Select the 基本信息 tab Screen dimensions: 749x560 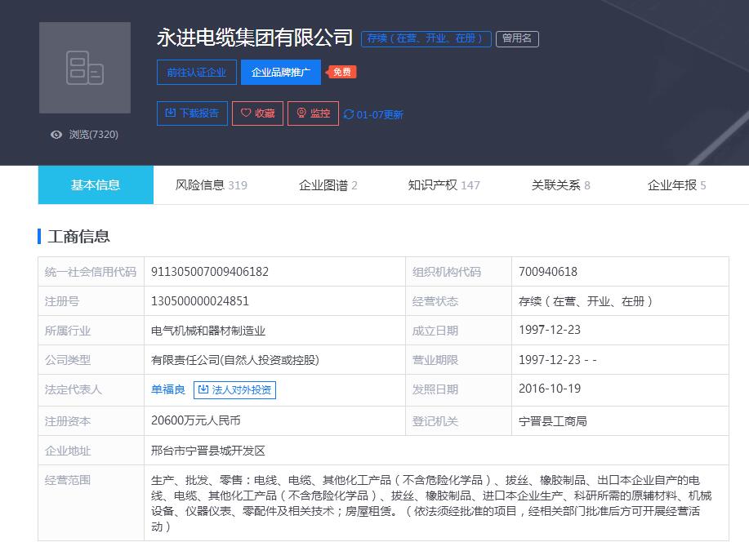pyautogui.click(x=96, y=185)
